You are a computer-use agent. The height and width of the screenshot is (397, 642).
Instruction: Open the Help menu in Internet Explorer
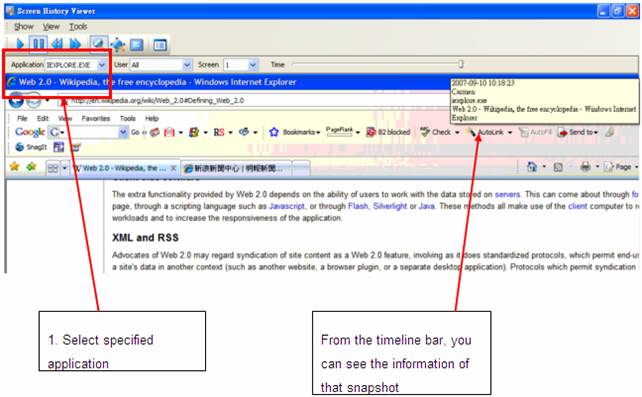[151, 118]
